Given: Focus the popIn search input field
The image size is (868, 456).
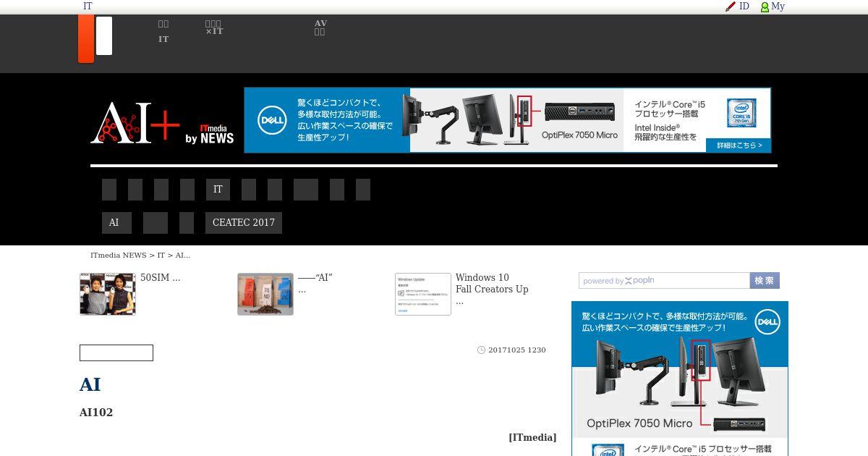Looking at the screenshot, I should click(664, 281).
